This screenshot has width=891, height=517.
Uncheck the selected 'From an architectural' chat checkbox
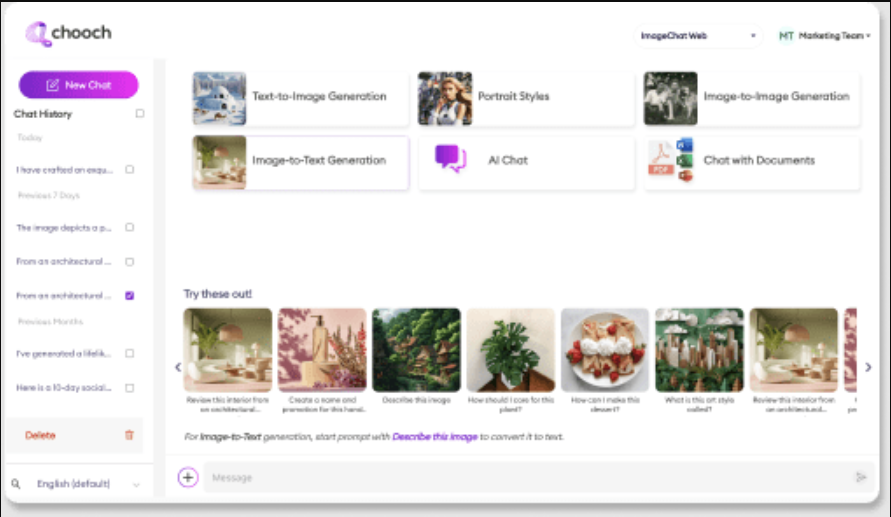pyautogui.click(x=130, y=295)
